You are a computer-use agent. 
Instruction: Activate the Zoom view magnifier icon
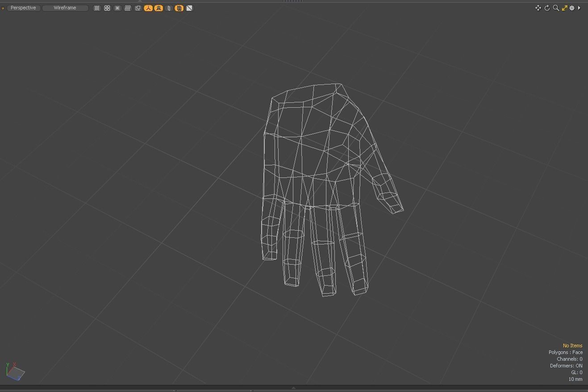point(555,8)
